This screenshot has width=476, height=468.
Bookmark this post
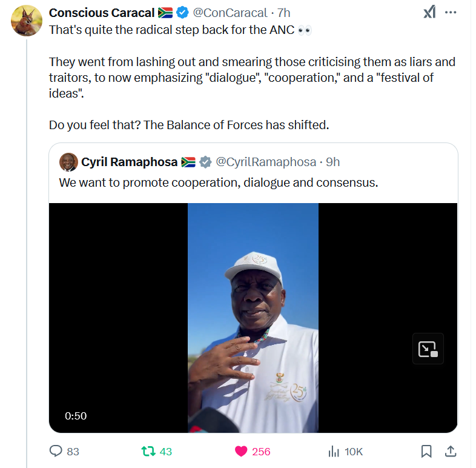tap(426, 451)
